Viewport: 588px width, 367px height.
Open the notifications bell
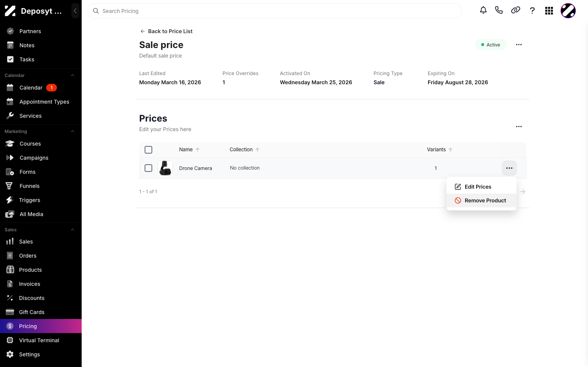click(x=483, y=10)
